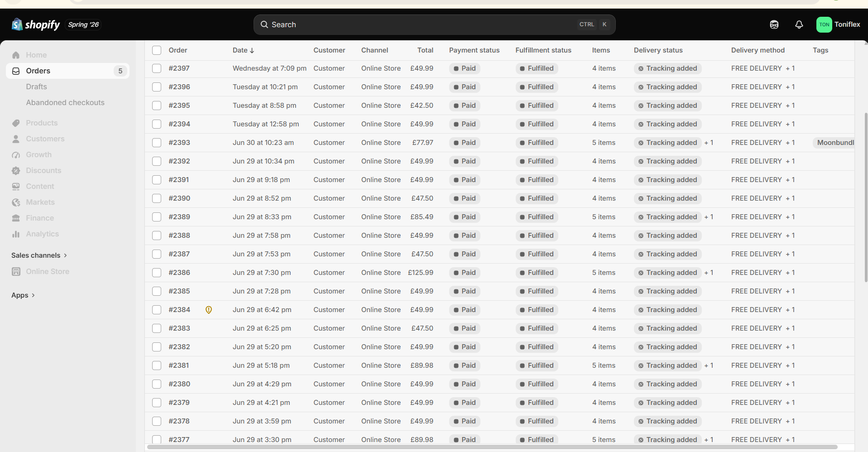The image size is (868, 452).
Task: Click the Orders count badge 5
Action: point(120,71)
